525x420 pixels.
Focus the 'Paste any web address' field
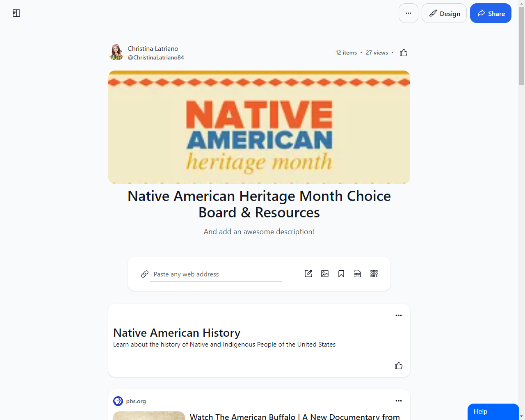(x=216, y=274)
